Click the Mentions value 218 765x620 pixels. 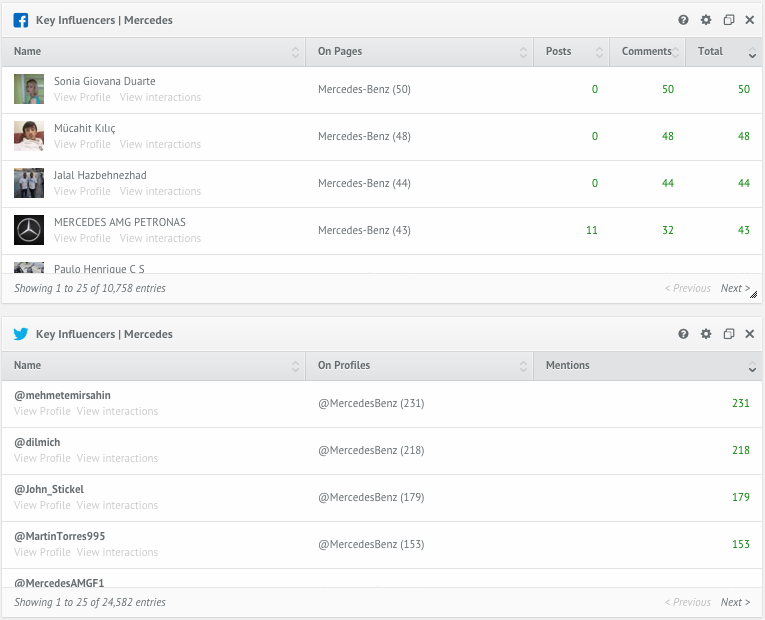[x=741, y=450]
